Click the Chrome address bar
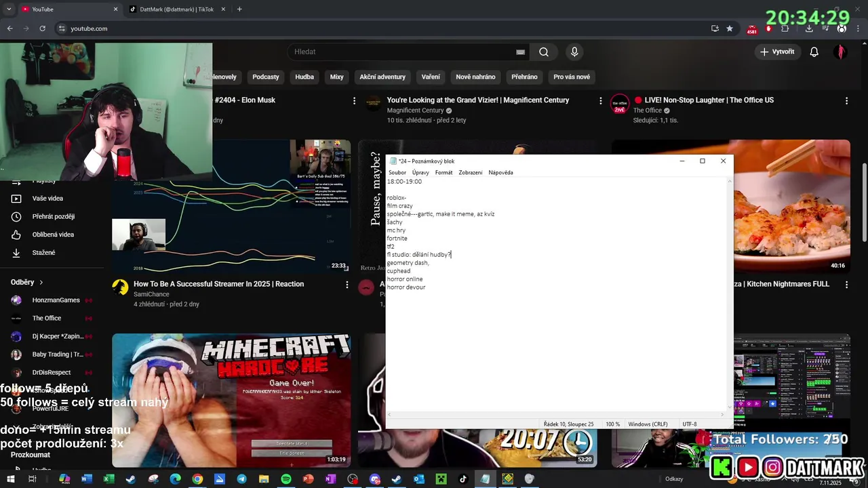Viewport: 868px width, 488px height. pos(380,28)
